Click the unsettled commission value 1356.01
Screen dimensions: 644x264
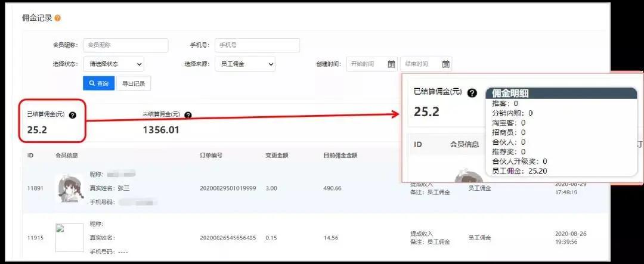(161, 130)
